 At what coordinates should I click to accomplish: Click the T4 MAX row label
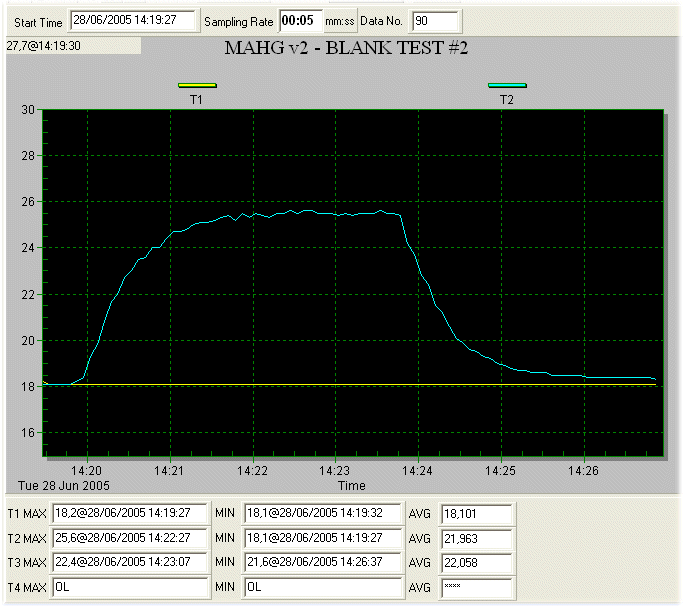coord(27,588)
